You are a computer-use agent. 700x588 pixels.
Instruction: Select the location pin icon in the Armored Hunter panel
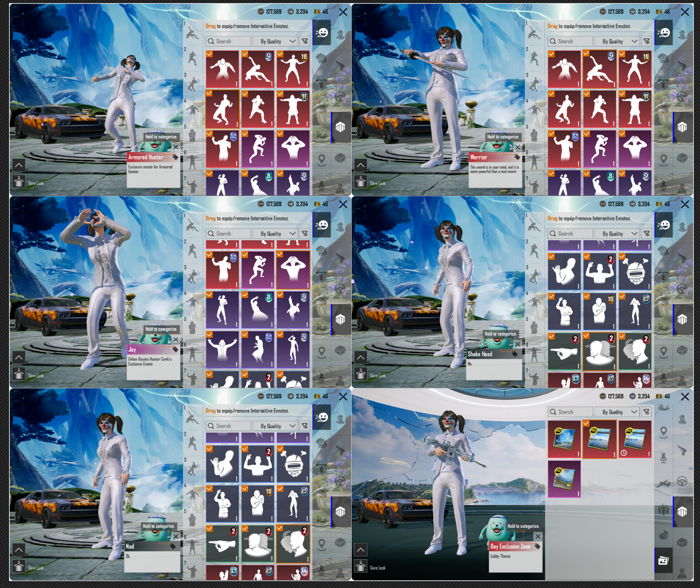pyautogui.click(x=322, y=160)
